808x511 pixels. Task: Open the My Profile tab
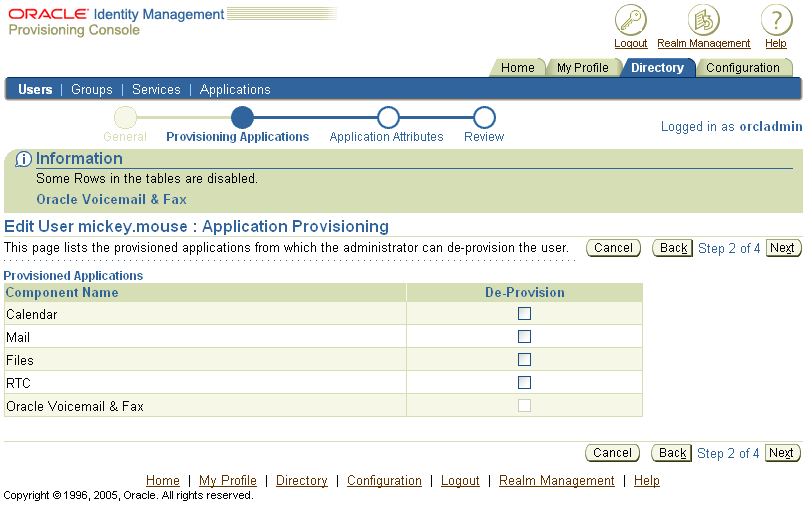[x=582, y=68]
